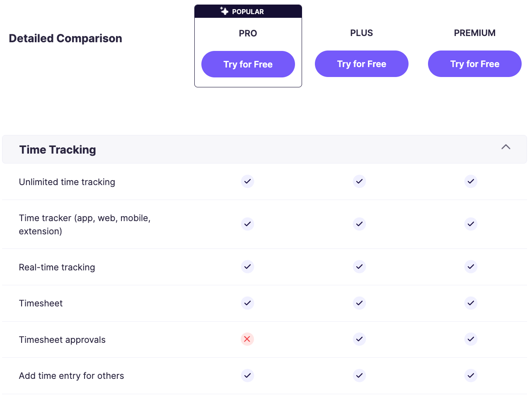Click PLUS checkmark for Real-time tracking
Screen dimensions: 532x395
coord(359,267)
